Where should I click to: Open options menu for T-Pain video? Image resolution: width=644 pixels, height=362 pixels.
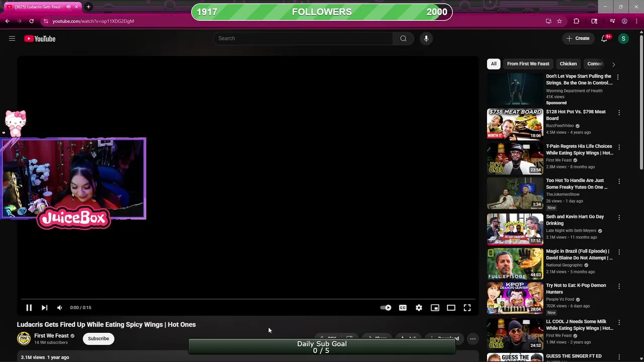click(619, 147)
